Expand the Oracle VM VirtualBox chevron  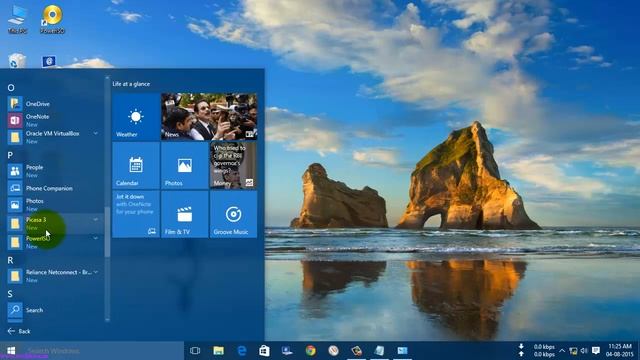pos(96,133)
